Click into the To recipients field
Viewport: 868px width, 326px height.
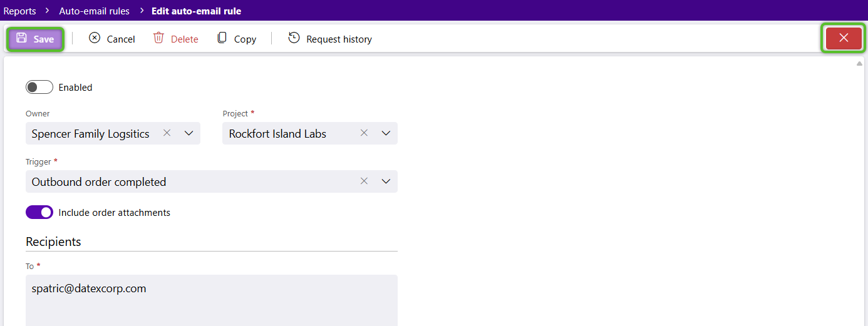coord(211,300)
